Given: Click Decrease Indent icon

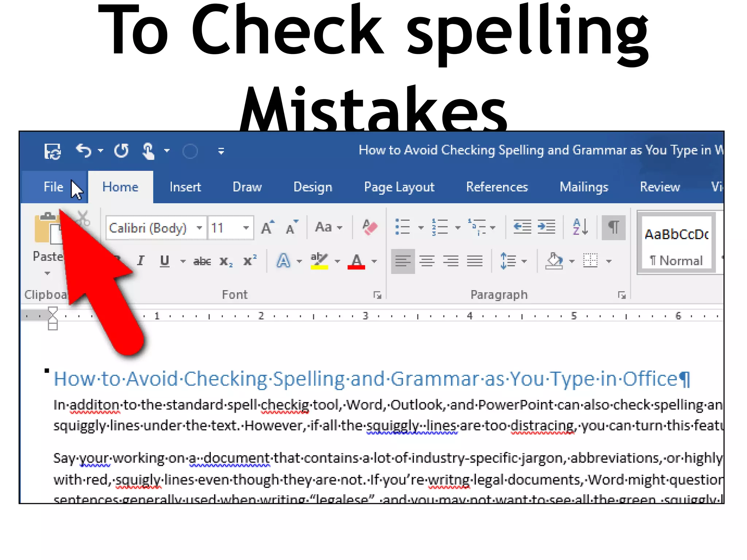Looking at the screenshot, I should (x=522, y=227).
